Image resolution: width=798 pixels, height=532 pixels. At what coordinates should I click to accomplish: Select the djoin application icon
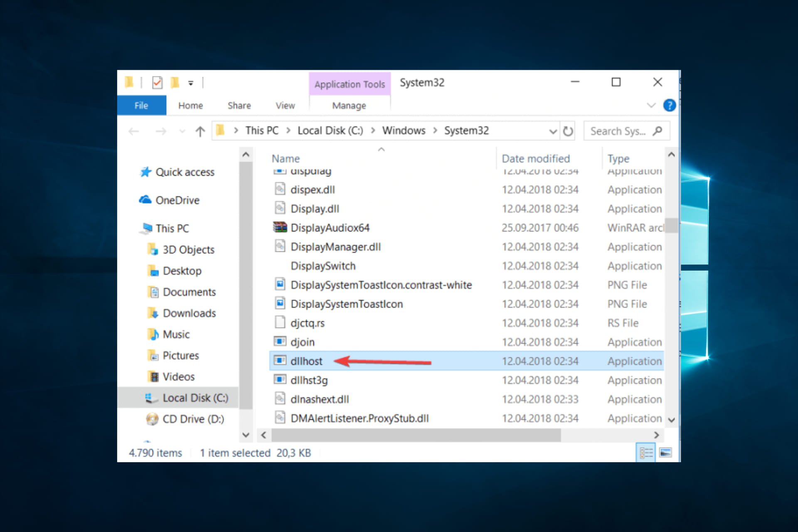[280, 342]
